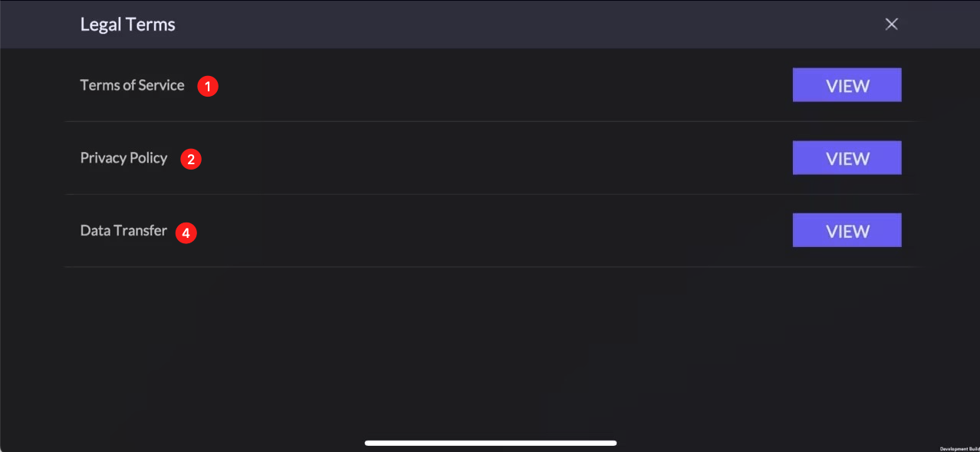980x452 pixels.
Task: Click the red badge numbered 4
Action: (186, 233)
